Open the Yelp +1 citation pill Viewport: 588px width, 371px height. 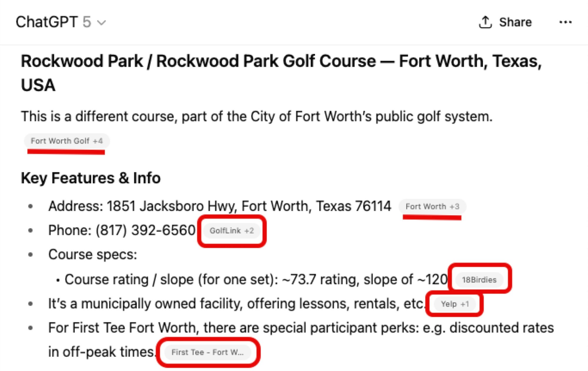[x=455, y=304]
